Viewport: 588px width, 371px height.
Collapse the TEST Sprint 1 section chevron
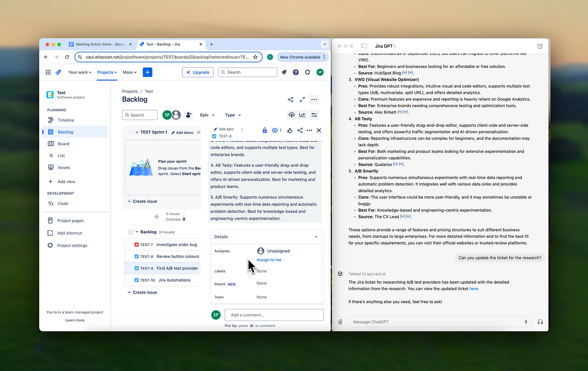click(137, 132)
